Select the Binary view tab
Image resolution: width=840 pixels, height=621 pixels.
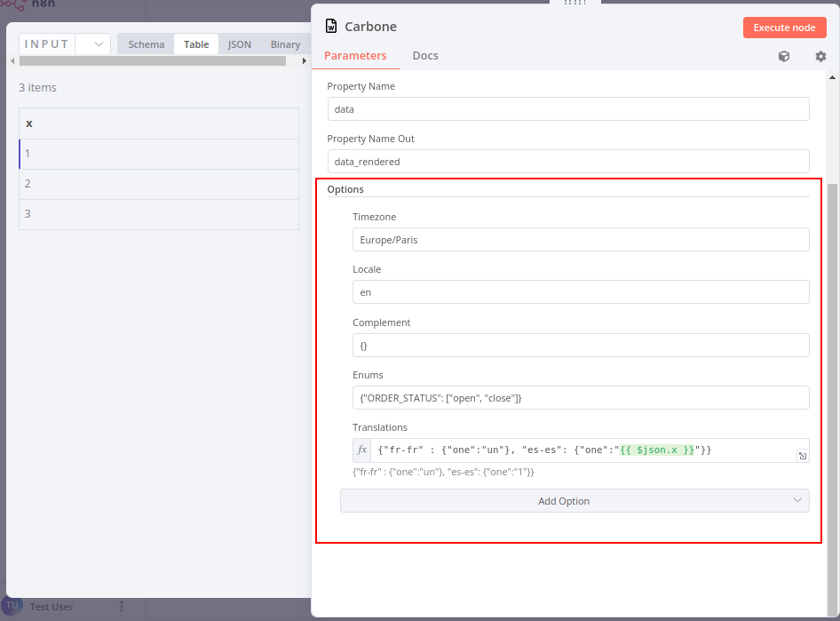coord(285,44)
